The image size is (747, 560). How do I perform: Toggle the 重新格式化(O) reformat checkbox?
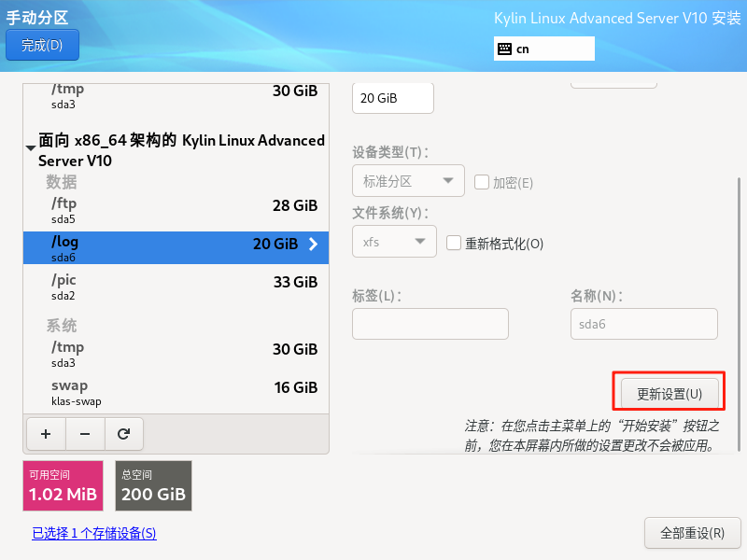(x=454, y=243)
